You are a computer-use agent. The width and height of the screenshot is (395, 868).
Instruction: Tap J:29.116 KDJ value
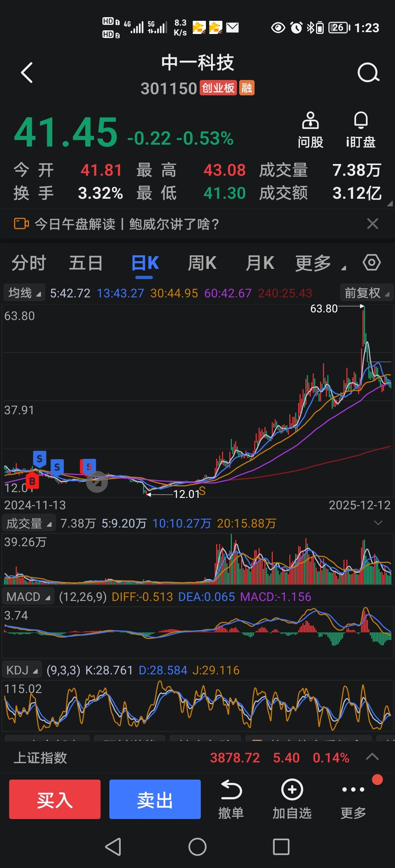pos(216,670)
